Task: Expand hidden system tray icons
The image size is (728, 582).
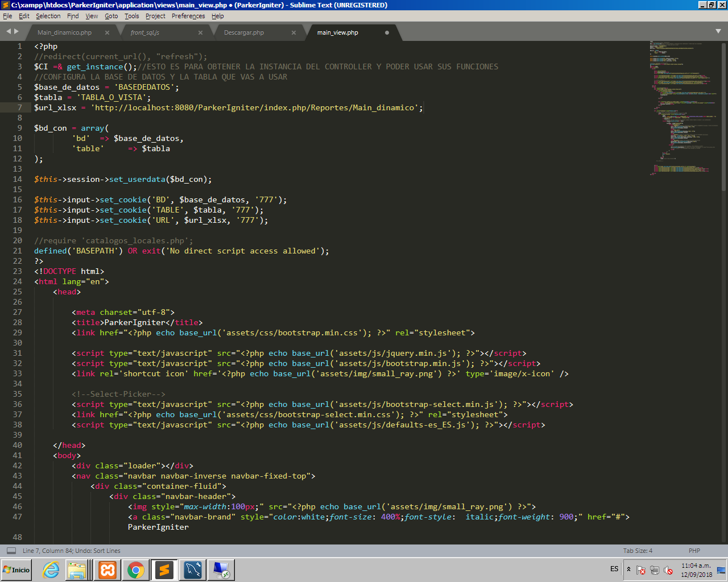Action: pyautogui.click(x=628, y=569)
